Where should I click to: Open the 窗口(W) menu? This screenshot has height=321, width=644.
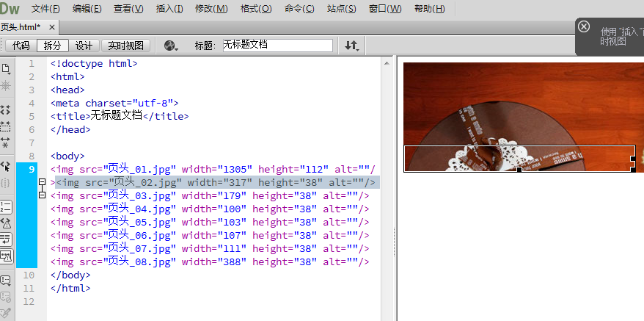pyautogui.click(x=385, y=9)
